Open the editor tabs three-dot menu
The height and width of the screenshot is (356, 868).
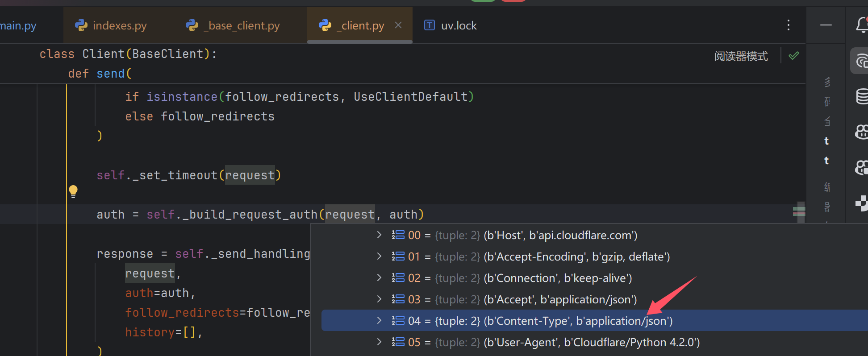tap(789, 25)
